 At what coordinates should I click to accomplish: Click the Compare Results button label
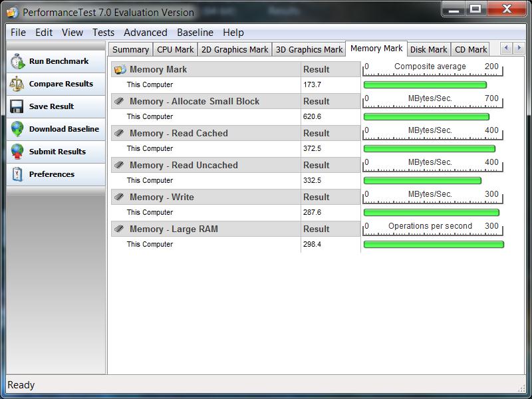pos(61,84)
